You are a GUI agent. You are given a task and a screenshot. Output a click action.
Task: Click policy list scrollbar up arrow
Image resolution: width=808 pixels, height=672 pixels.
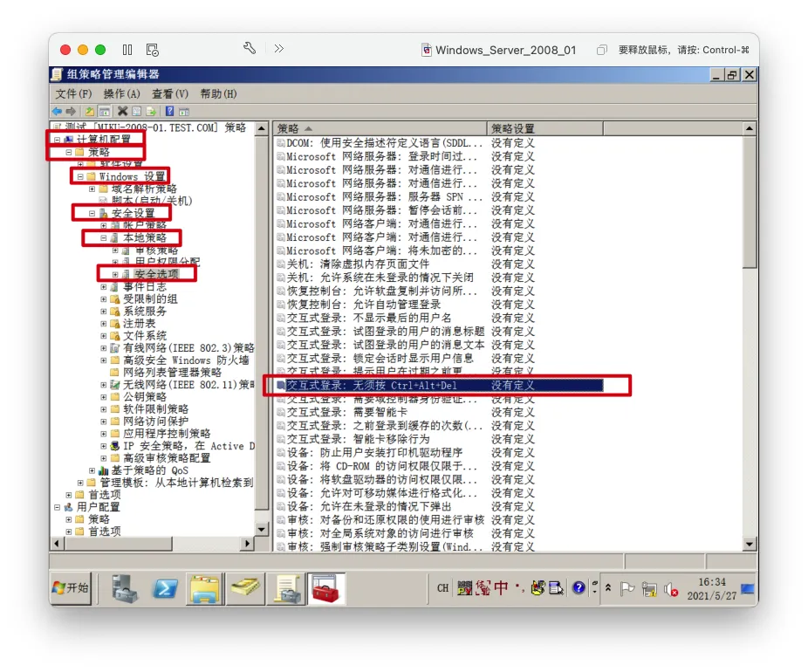(x=750, y=128)
